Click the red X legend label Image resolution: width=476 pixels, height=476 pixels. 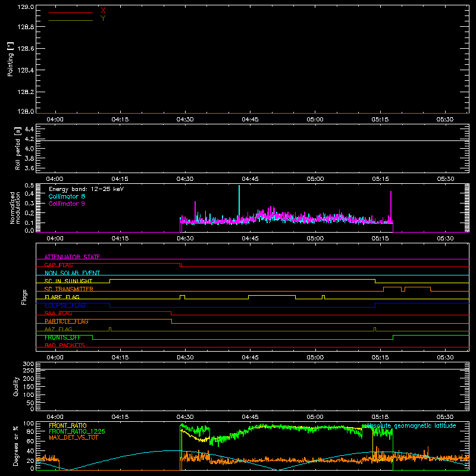click(x=103, y=11)
